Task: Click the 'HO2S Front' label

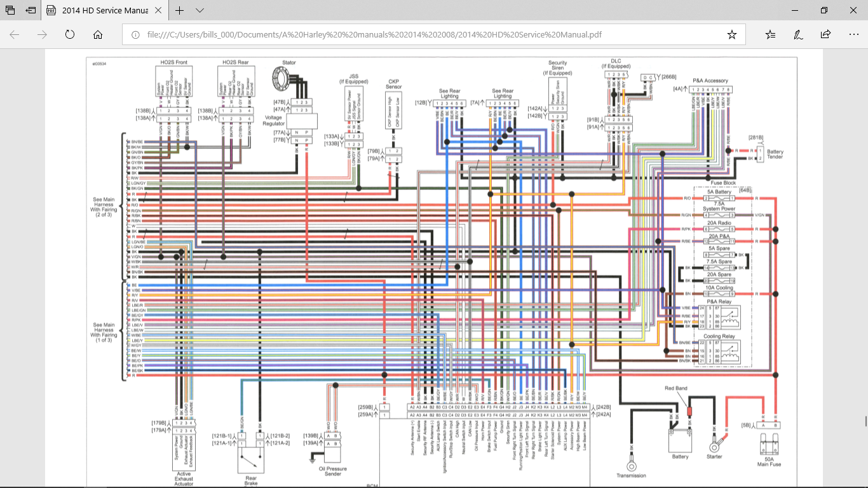Action: [x=173, y=62]
